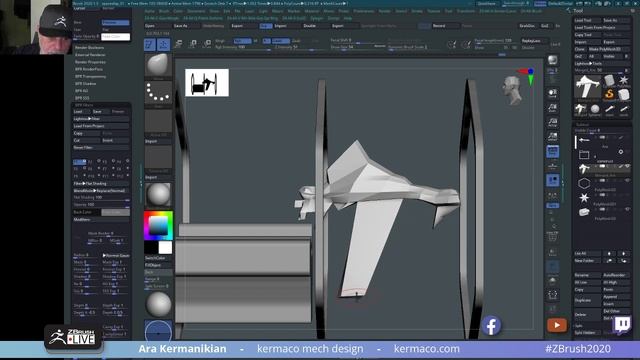Click the SwitchColor button
Screen dimensions: 640x360
coord(158,258)
